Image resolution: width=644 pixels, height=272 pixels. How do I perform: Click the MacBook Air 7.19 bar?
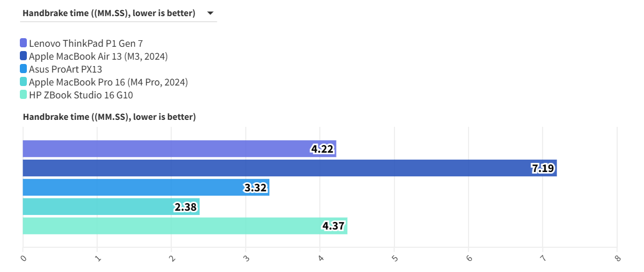click(268, 168)
